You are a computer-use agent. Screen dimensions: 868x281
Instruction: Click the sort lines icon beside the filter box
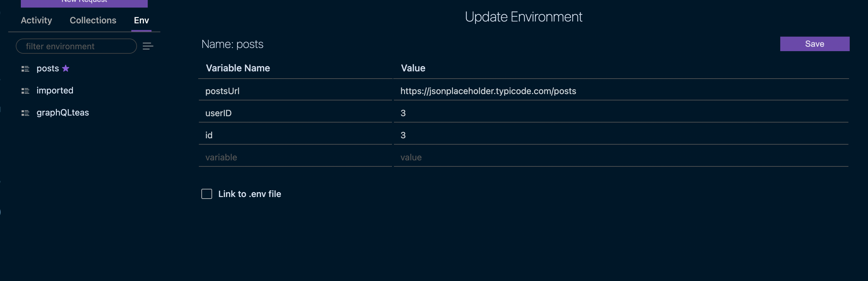point(147,46)
